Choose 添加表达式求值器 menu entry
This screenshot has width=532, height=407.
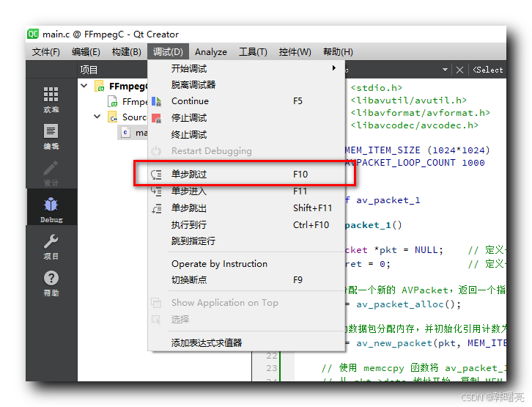[246, 343]
